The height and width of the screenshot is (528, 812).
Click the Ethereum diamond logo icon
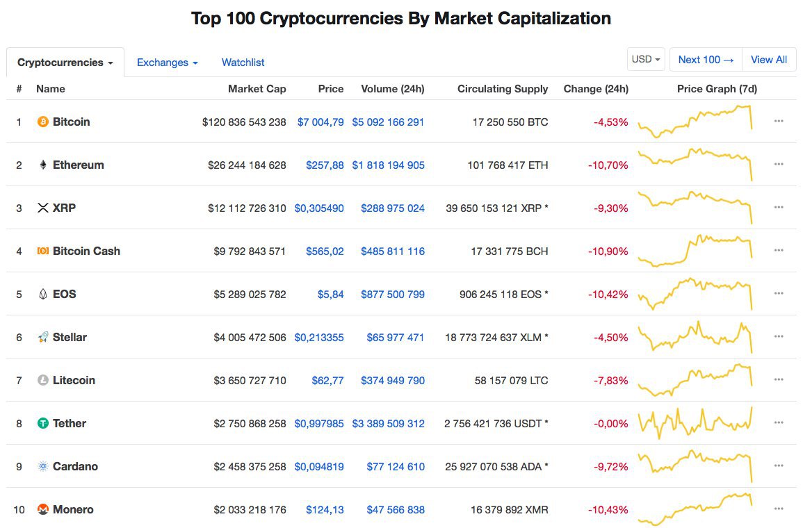coord(43,165)
